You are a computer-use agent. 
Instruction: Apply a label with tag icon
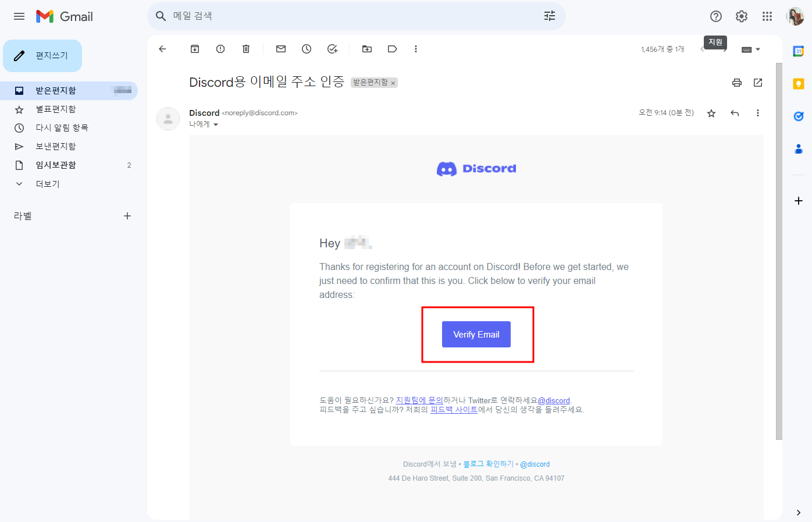pyautogui.click(x=393, y=49)
